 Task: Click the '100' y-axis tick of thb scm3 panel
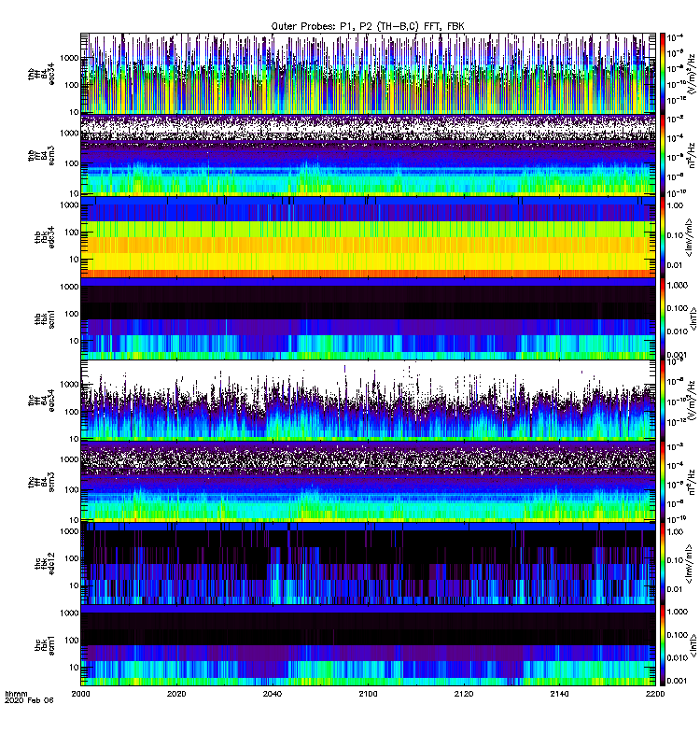72,163
